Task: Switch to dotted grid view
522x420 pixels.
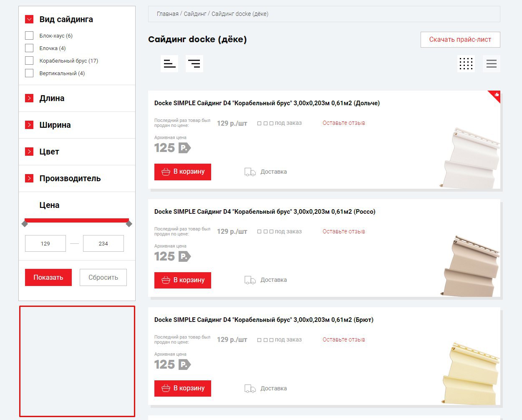Action: 466,63
